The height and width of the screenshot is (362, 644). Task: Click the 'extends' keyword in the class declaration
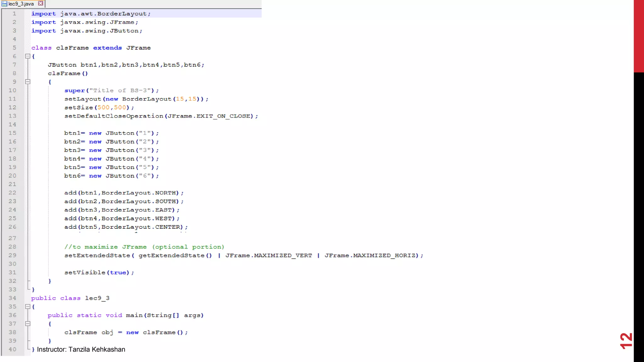[107, 48]
